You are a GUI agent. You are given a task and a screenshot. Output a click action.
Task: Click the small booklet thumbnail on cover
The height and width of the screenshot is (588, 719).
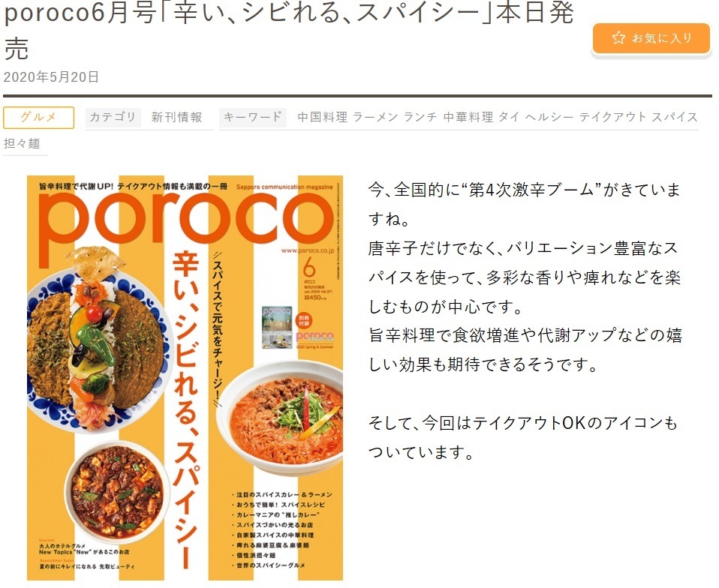[x=277, y=327]
